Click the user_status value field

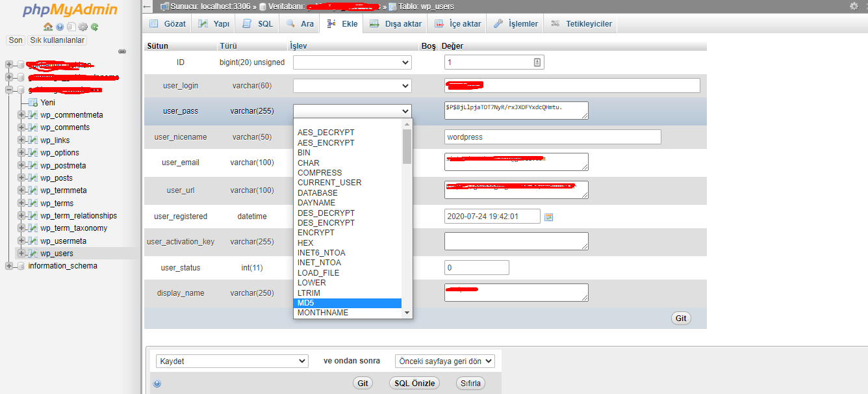coord(477,268)
